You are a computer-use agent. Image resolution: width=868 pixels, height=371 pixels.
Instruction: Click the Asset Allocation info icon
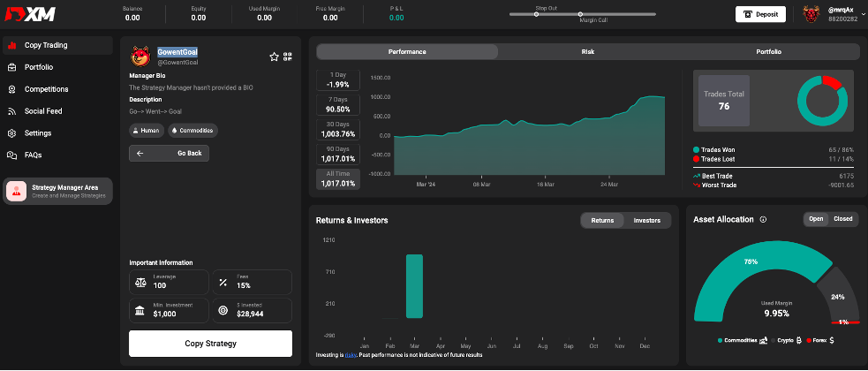coord(764,219)
